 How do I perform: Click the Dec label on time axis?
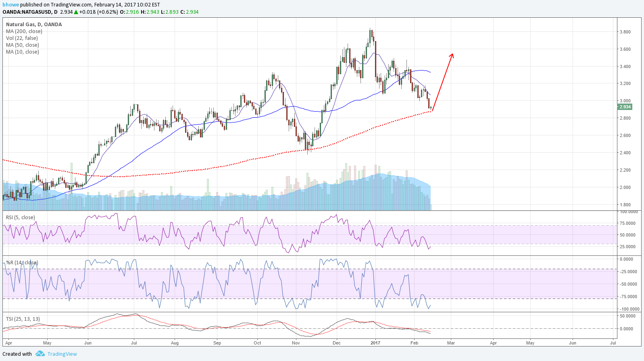(x=337, y=343)
